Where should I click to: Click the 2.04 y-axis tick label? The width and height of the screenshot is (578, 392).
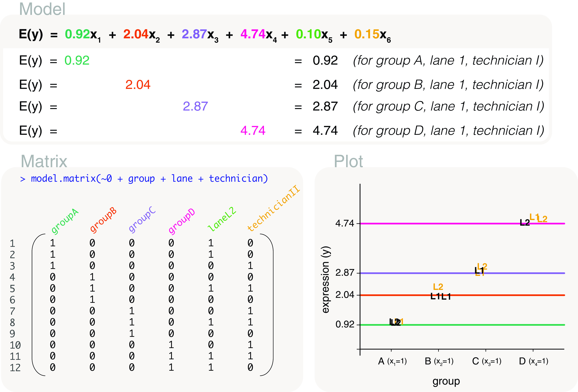point(345,295)
